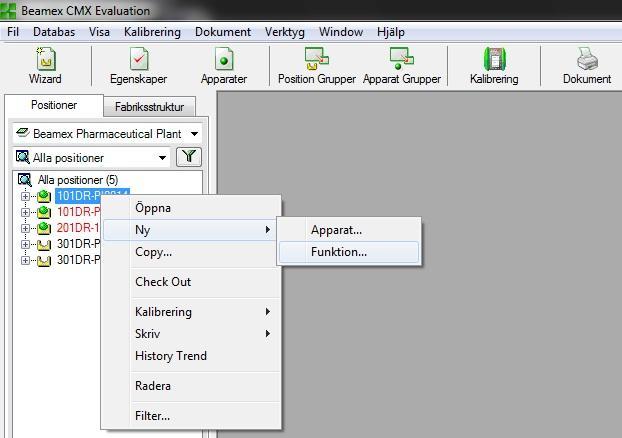Open the Alla positioner filter dropdown
The height and width of the screenshot is (438, 622).
(x=162, y=158)
